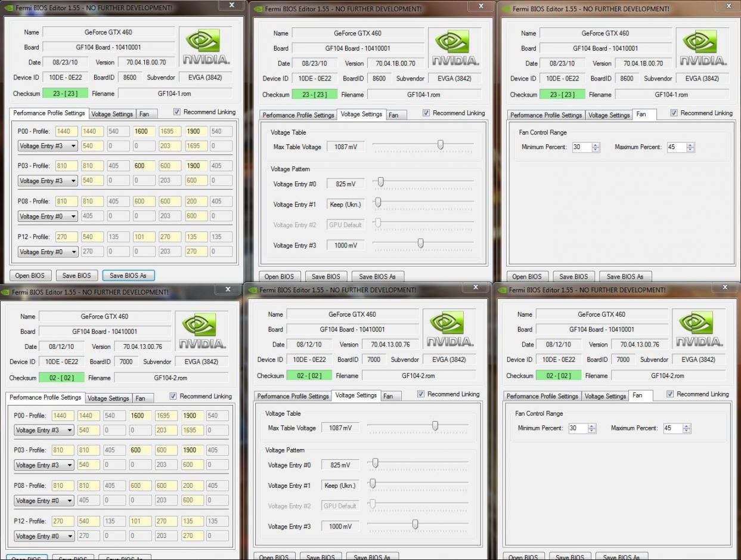
Task: Click P03 profile 1900 field in GF104-1 window
Action: (196, 166)
